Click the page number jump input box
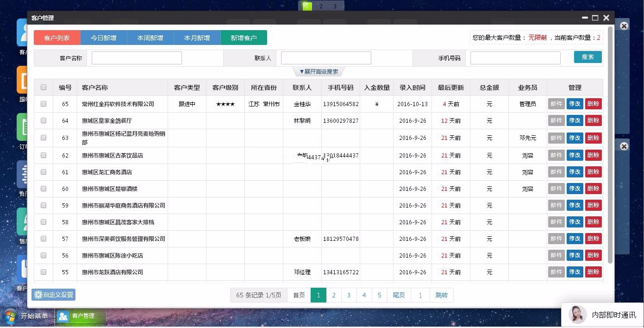 420,295
